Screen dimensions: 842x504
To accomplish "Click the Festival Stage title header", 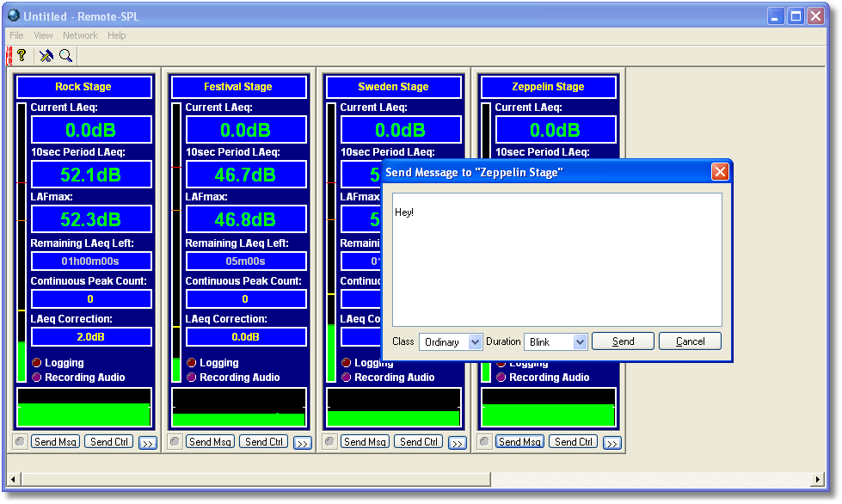I will point(239,87).
